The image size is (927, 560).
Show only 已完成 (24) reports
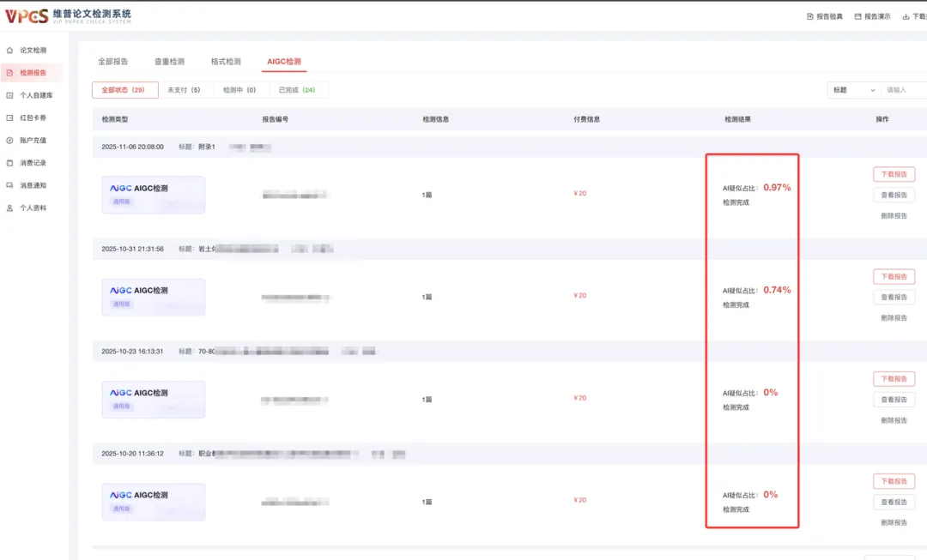click(x=297, y=90)
